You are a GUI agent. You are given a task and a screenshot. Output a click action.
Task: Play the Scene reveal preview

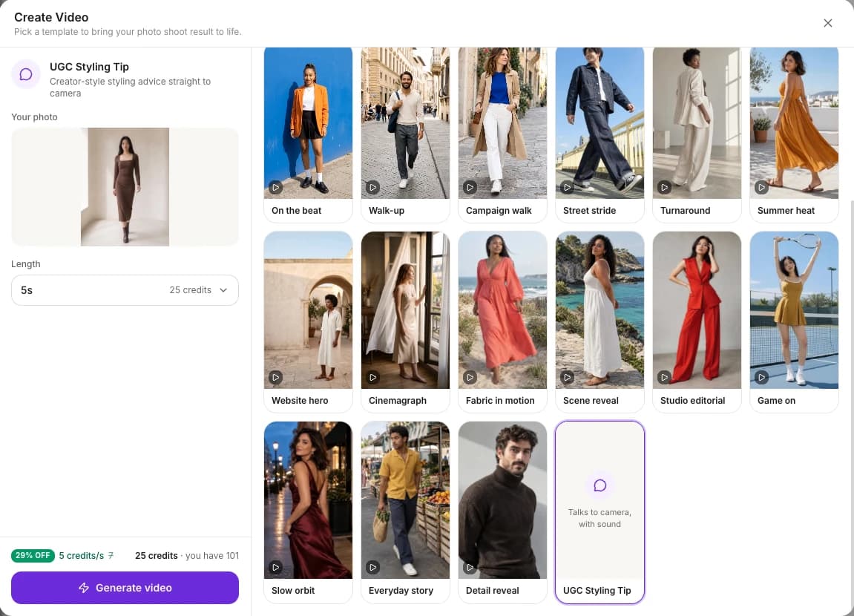pos(567,377)
